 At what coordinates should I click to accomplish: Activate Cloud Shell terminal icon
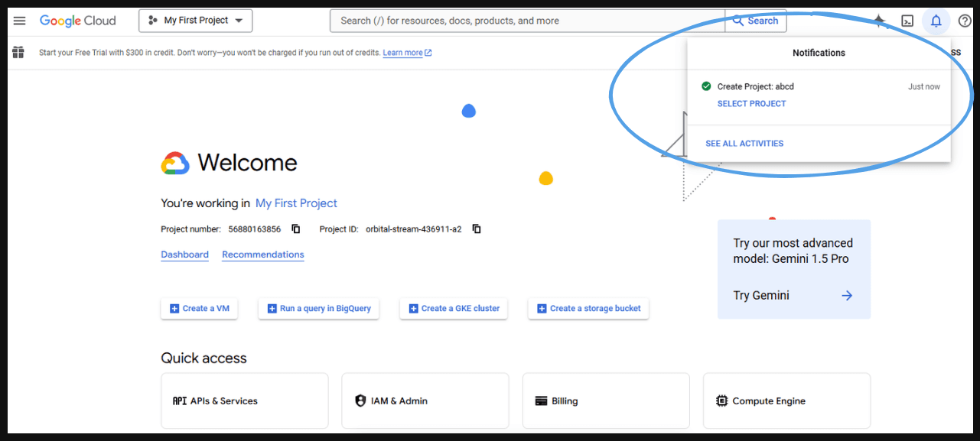(x=907, y=21)
